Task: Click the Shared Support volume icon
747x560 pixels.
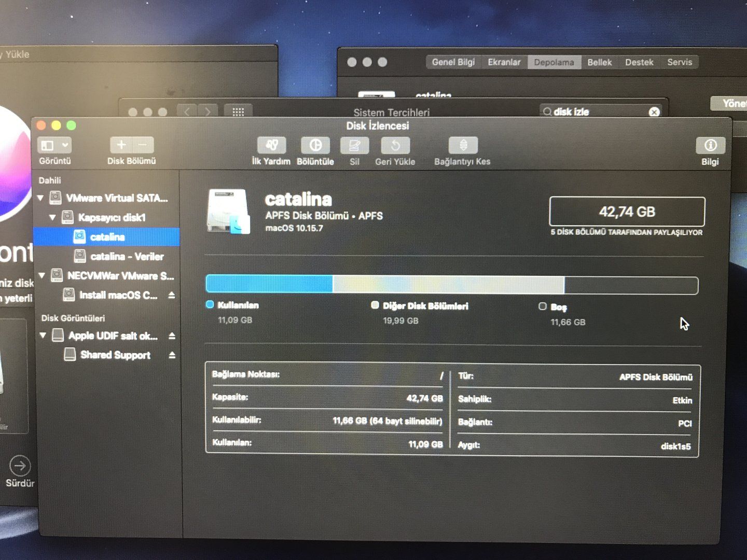Action: tap(70, 355)
